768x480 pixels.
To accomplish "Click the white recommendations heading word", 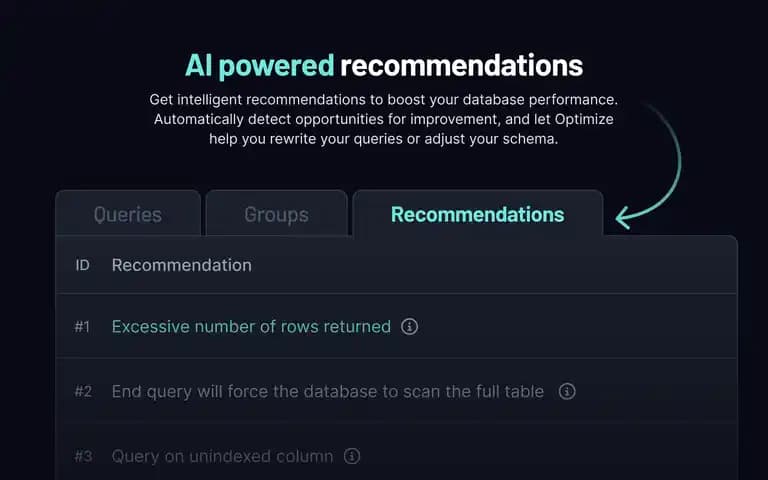I will (461, 66).
